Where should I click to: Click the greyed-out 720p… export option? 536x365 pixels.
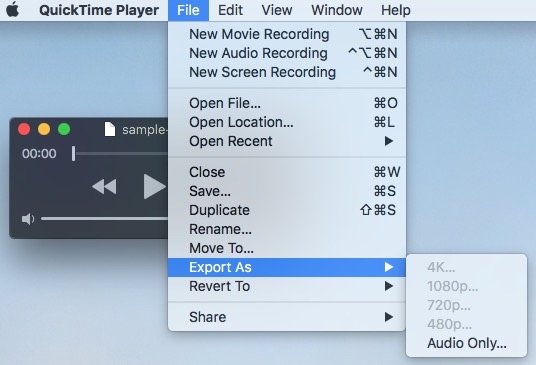tap(466, 305)
